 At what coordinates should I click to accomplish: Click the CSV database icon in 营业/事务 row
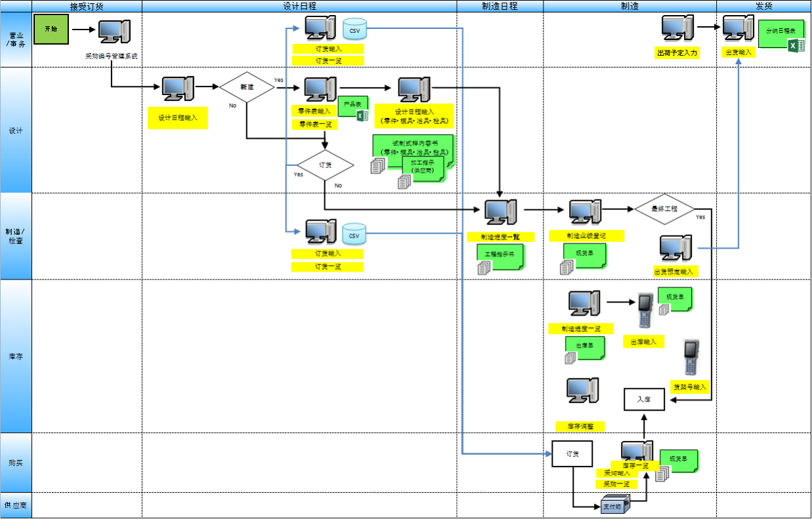pos(354,30)
